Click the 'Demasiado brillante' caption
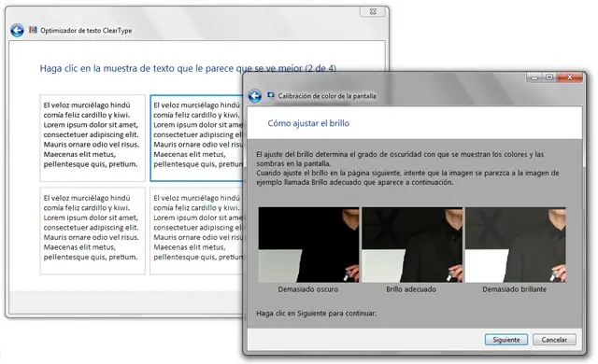This screenshot has height=364, width=598. point(515,289)
